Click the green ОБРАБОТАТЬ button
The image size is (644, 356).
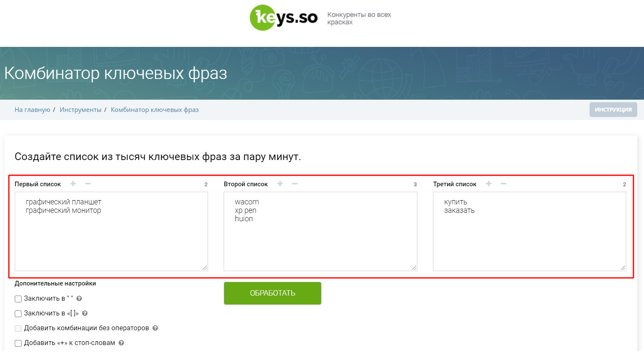pyautogui.click(x=273, y=293)
